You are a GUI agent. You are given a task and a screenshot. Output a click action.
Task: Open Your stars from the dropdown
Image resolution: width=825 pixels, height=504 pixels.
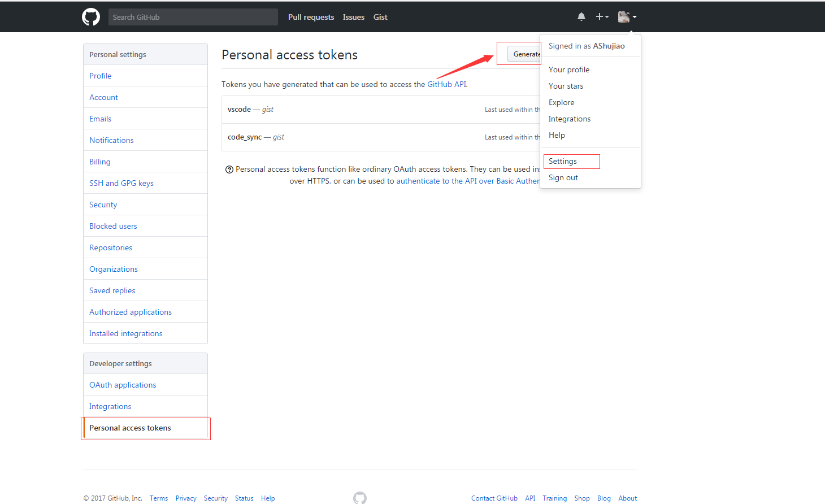pos(566,86)
